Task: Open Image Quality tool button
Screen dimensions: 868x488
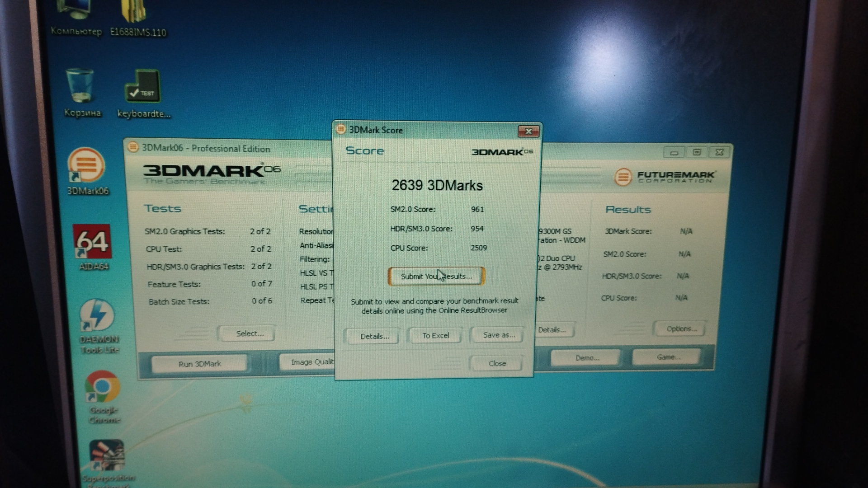Action: pyautogui.click(x=307, y=362)
